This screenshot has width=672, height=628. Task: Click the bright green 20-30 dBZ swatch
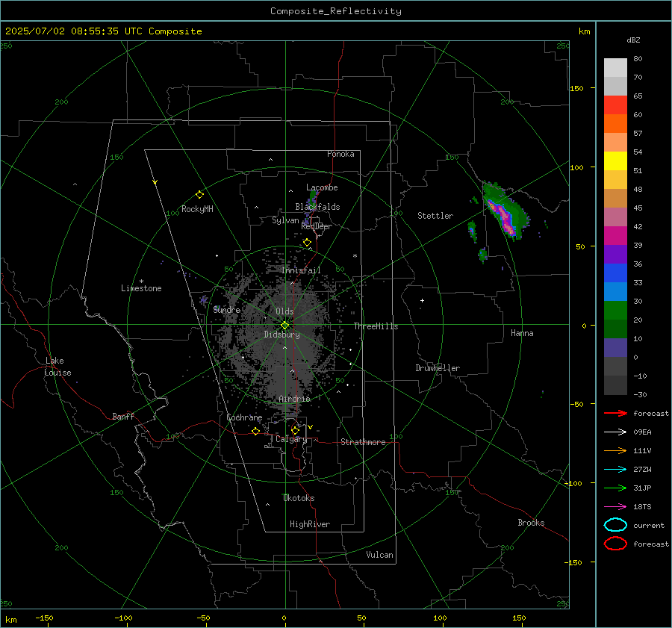pos(615,310)
